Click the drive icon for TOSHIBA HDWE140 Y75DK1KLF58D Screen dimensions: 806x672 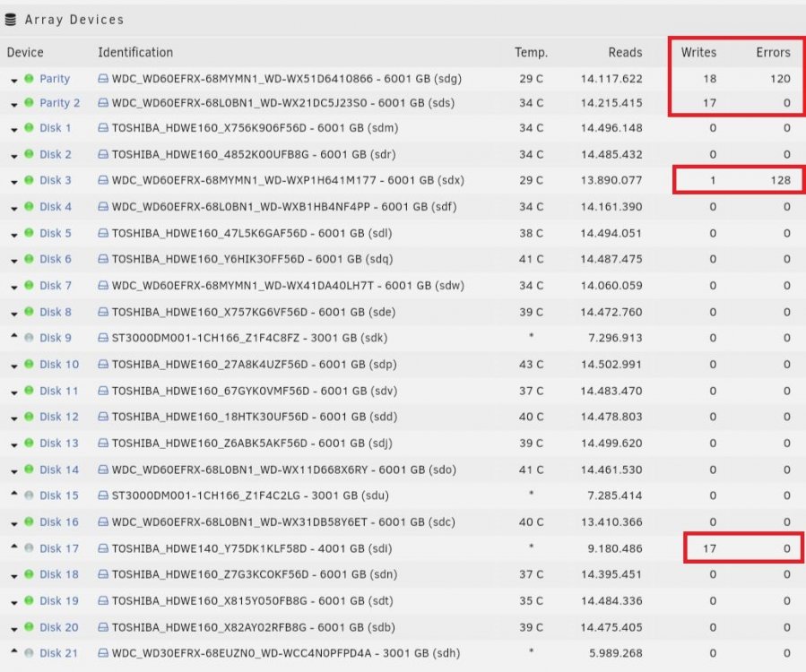[x=103, y=548]
